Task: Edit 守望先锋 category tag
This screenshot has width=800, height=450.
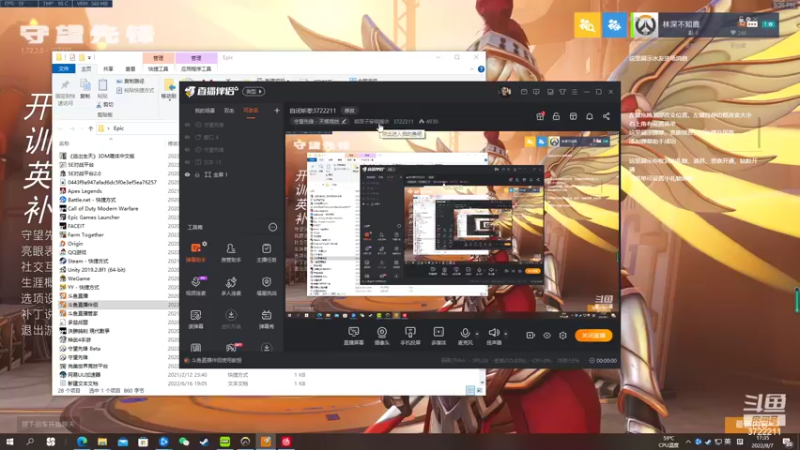Action: tap(320, 121)
